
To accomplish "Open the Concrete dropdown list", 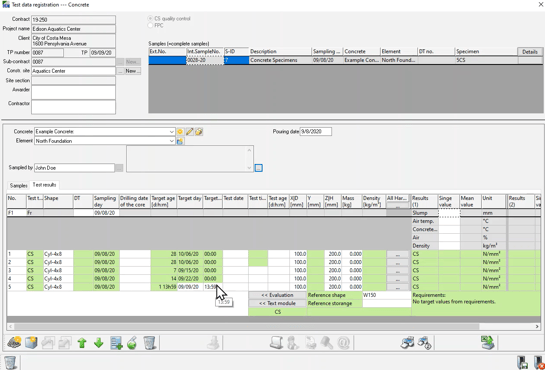I will (171, 132).
